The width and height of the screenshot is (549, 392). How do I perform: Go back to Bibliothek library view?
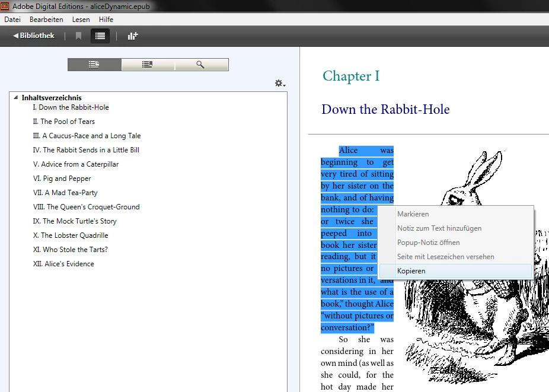coord(34,36)
